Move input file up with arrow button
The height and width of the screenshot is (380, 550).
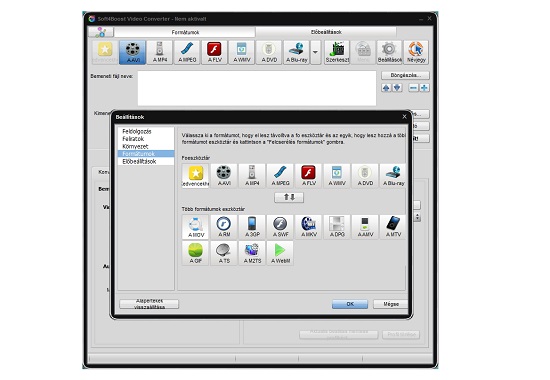tap(386, 88)
